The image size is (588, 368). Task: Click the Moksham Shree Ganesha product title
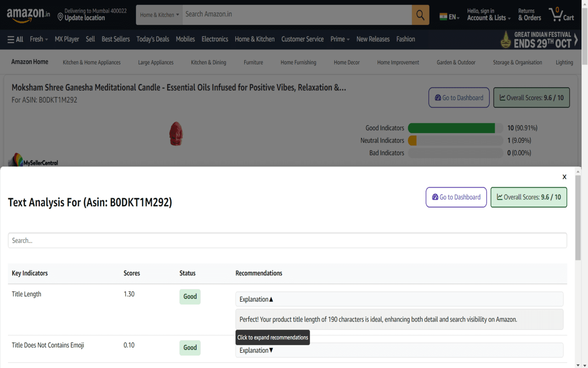pos(179,87)
